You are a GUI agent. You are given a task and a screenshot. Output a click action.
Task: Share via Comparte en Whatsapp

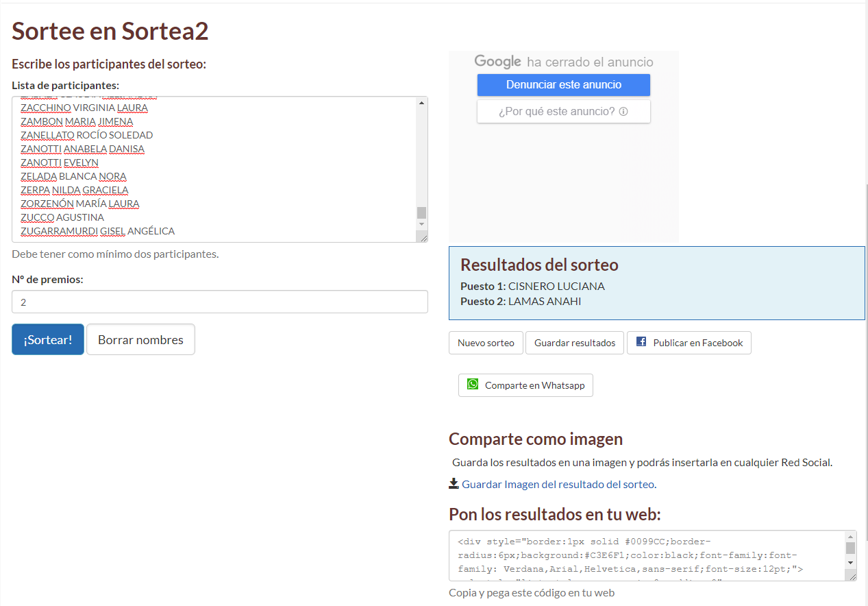pos(525,385)
